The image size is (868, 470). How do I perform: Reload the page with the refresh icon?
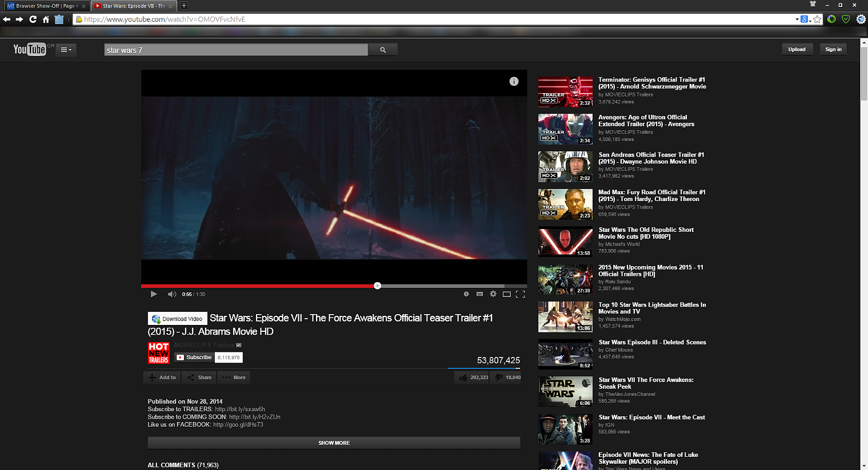click(x=33, y=19)
